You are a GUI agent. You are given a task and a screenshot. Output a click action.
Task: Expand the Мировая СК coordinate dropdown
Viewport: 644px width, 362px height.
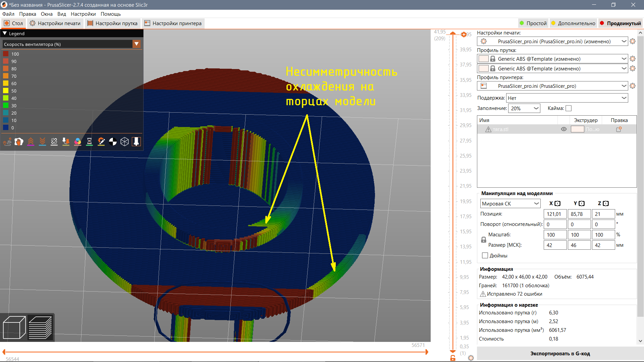(x=510, y=203)
